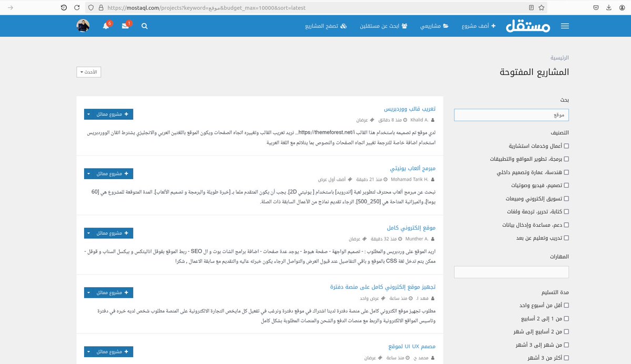
Task: Click the shield icon in address bar
Action: [x=91, y=8]
